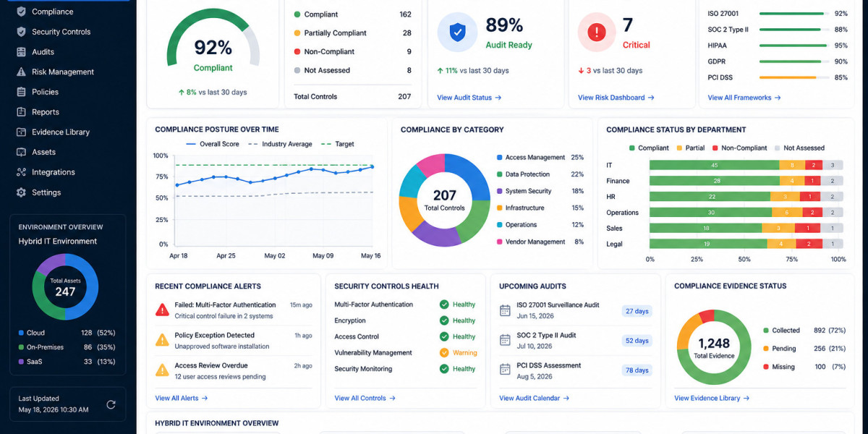Click Warning status for Vulnerability Management
Viewport: 868px width, 434px height.
tap(465, 353)
